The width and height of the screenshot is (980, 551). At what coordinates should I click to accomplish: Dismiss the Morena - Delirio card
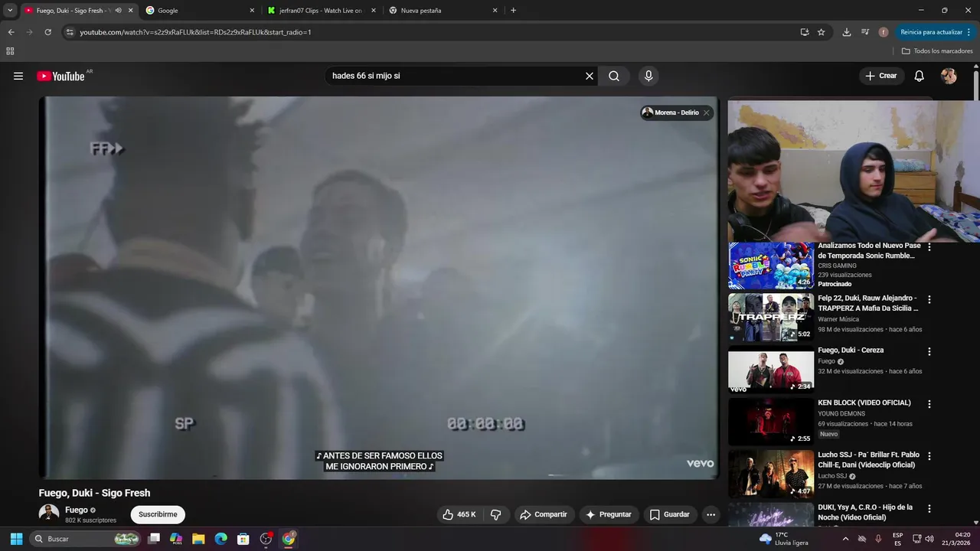pyautogui.click(x=706, y=112)
